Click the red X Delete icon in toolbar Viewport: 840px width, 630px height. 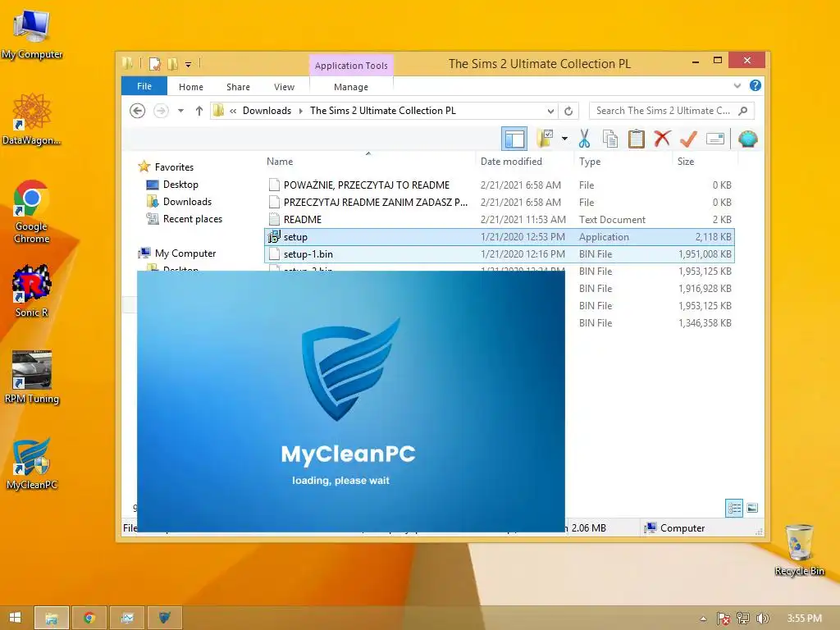click(662, 139)
